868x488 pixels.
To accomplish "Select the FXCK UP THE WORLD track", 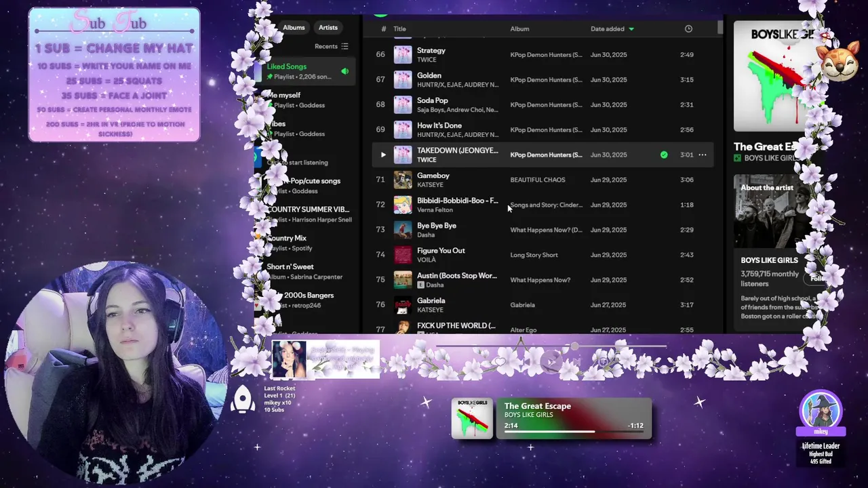I will pyautogui.click(x=456, y=326).
